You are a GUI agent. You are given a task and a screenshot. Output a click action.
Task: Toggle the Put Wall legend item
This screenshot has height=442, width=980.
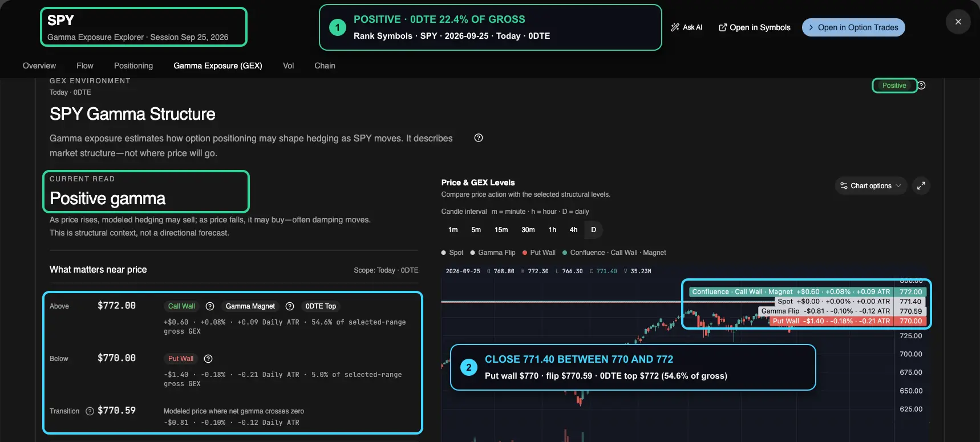pyautogui.click(x=539, y=253)
